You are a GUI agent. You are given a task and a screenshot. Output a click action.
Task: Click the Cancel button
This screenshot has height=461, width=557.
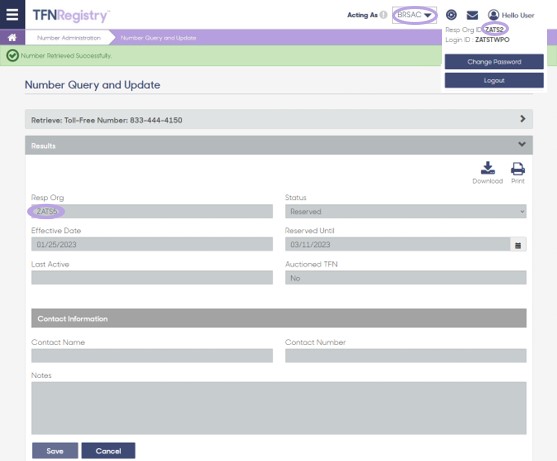108,451
